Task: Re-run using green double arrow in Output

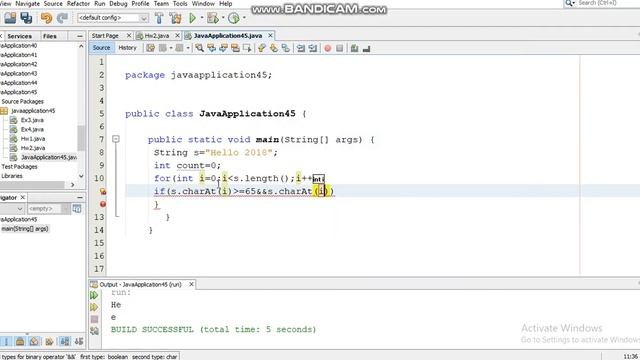Action: 94,295
